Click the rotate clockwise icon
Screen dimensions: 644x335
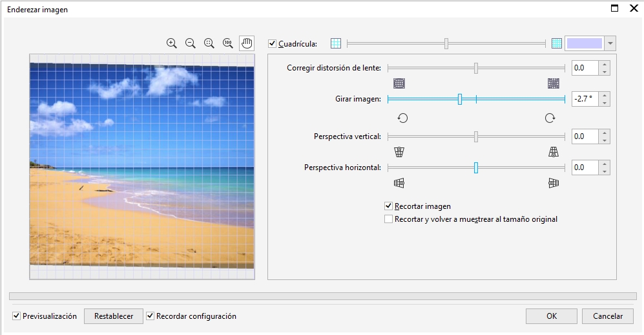tap(550, 118)
